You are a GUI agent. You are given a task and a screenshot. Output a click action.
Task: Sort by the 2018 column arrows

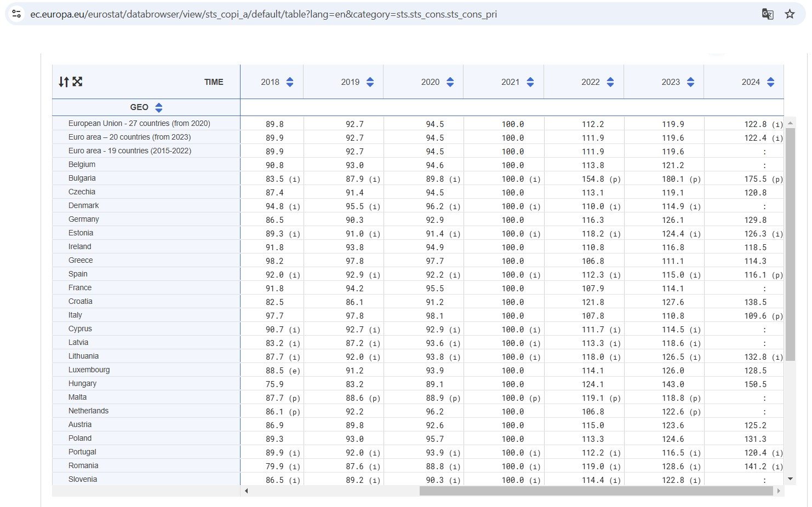pos(290,82)
